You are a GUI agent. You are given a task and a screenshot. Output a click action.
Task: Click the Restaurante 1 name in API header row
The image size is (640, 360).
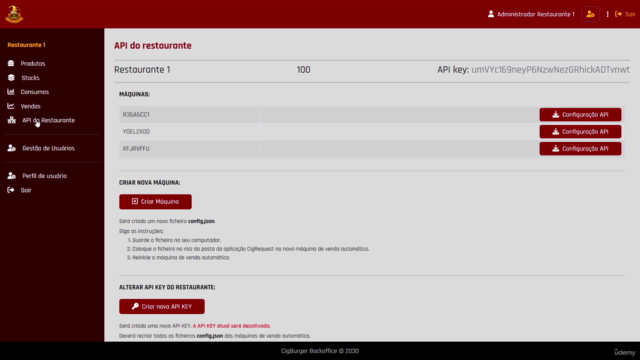[x=142, y=70]
